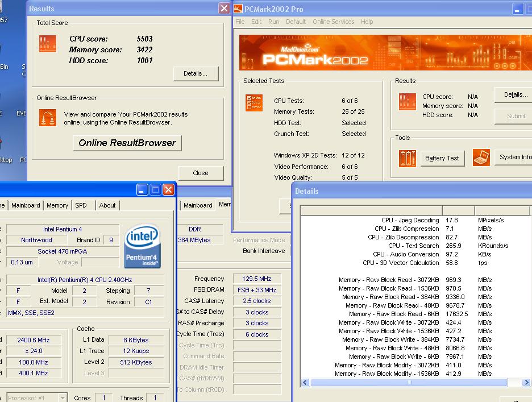532x402 pixels.
Task: Click the 2400.6 MHz core speed field
Action: [34, 340]
